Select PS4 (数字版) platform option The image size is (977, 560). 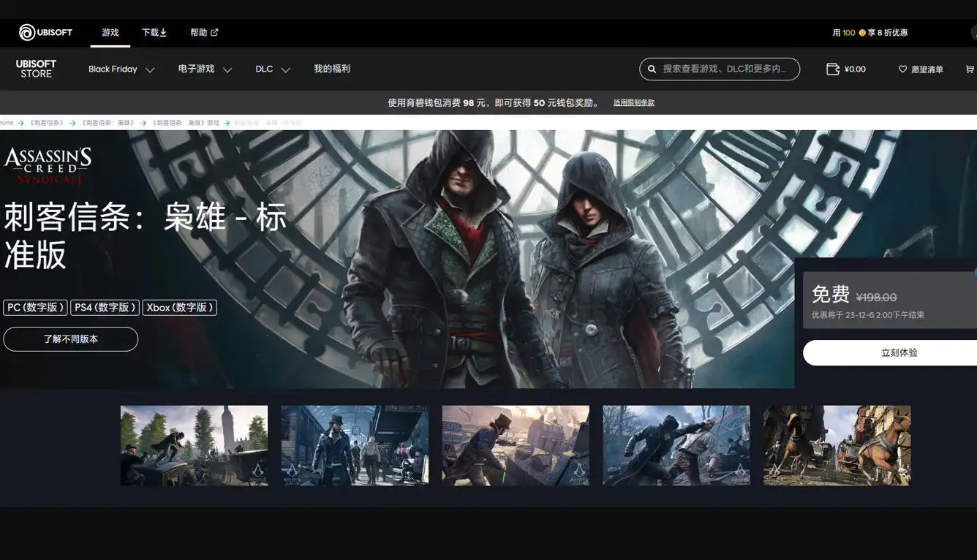(x=105, y=308)
